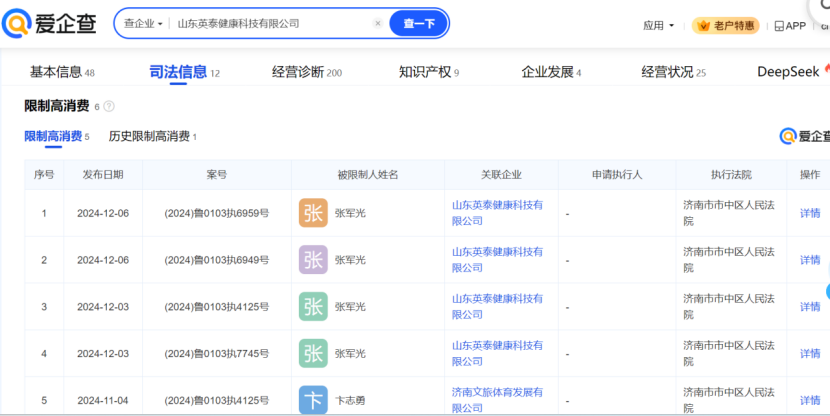Switch to 企业发展 tab
The height and width of the screenshot is (416, 830).
tap(551, 72)
